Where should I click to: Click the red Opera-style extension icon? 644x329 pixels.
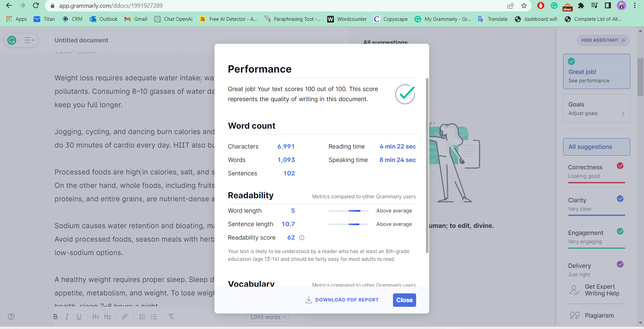point(541,5)
